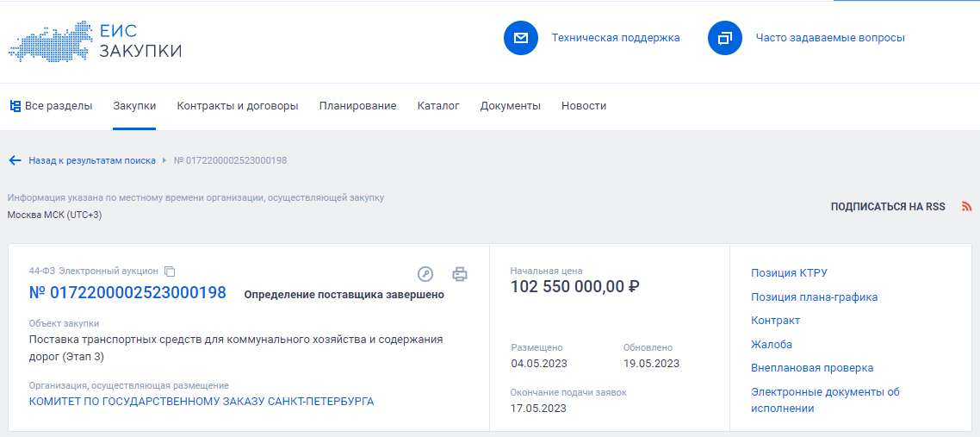The width and height of the screenshot is (980, 437).
Task: Open Техническая поддержка link
Action: (616, 38)
